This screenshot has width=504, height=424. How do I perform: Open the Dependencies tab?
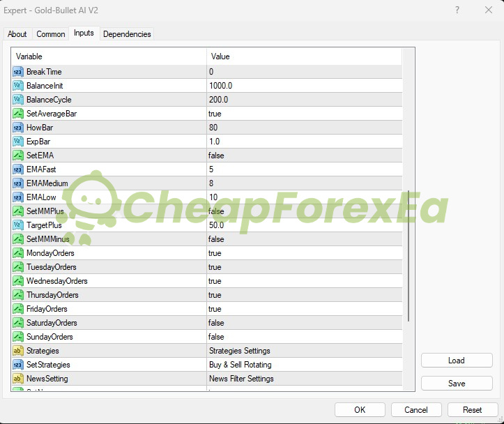pyautogui.click(x=127, y=34)
